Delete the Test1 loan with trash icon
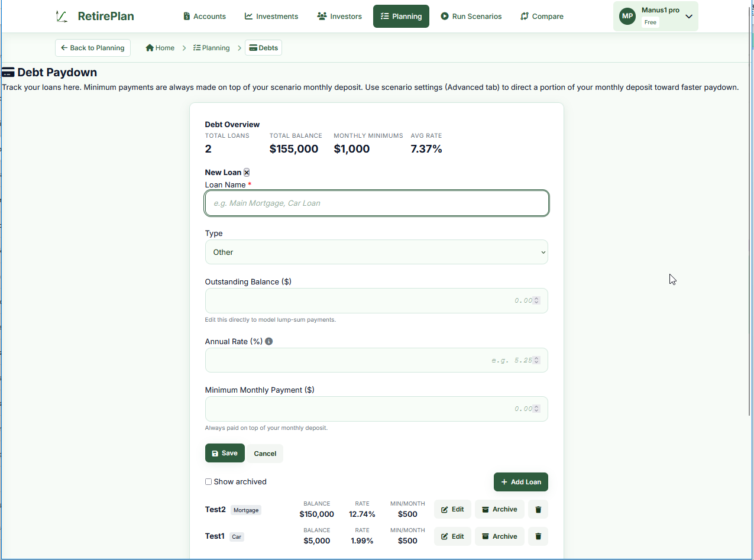Screen dimensions: 754x560 (x=538, y=536)
